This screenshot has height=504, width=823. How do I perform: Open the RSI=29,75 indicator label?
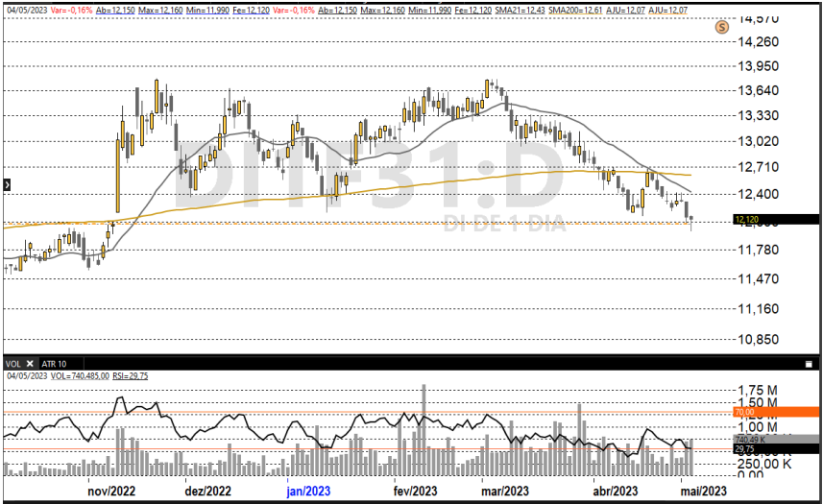click(x=133, y=375)
